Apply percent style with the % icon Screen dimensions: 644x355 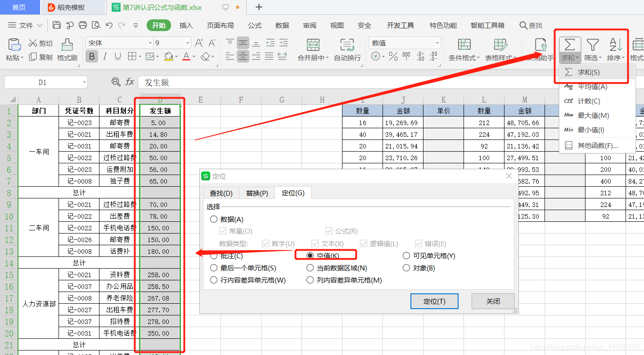point(393,56)
